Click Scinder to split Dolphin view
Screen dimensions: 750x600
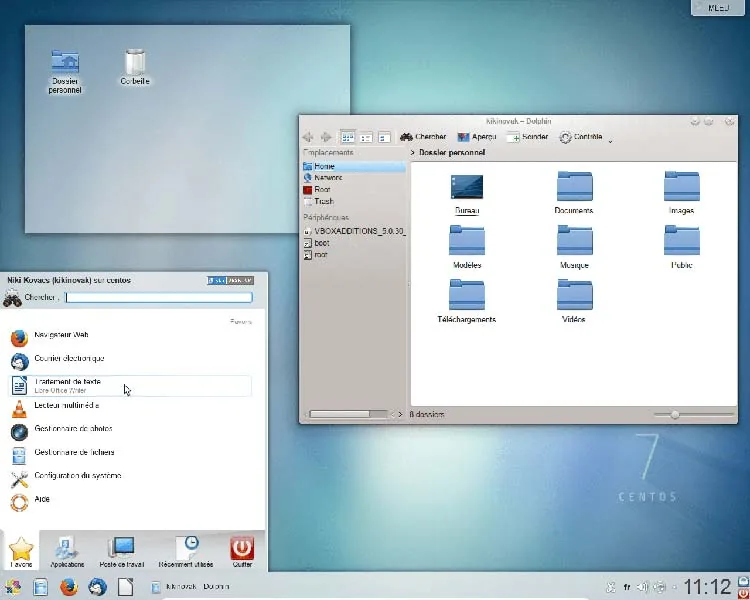[x=527, y=137]
